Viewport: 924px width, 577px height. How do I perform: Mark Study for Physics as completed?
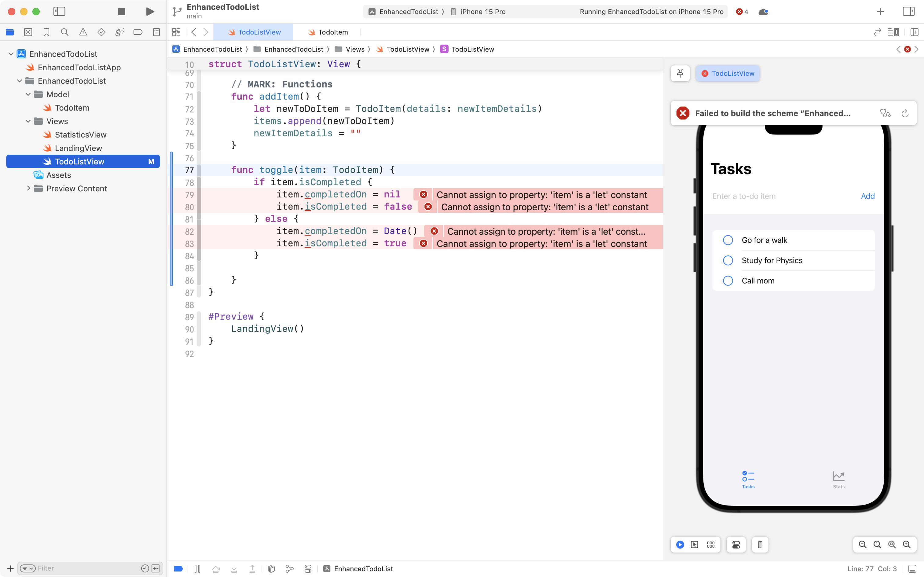[728, 260]
